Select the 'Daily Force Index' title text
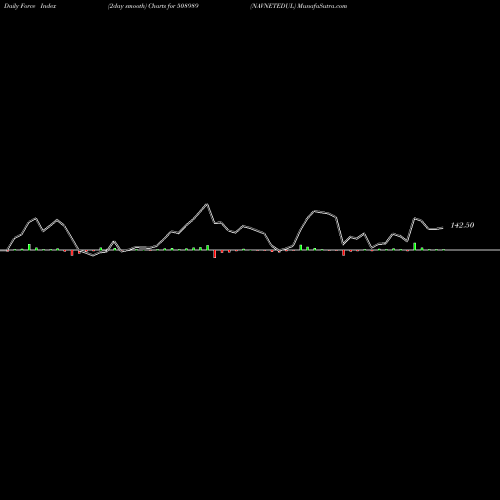Image resolution: width=500 pixels, height=500 pixels. click(x=30, y=6)
